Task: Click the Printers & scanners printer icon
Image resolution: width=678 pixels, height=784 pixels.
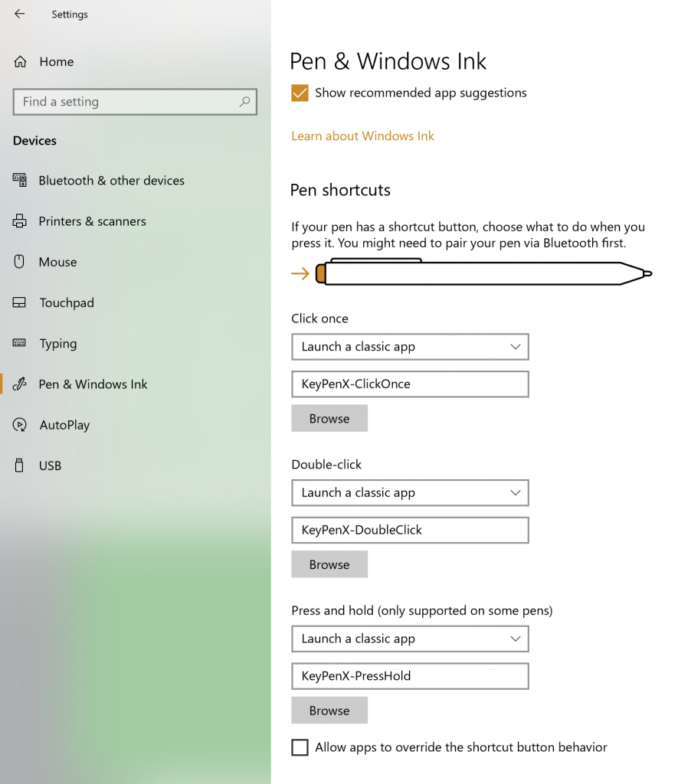Action: pos(19,221)
